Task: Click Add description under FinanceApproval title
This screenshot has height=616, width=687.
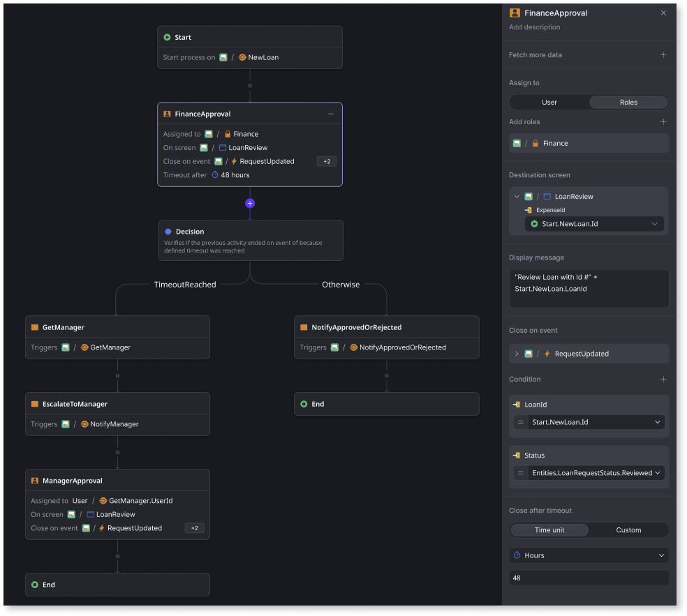Action: [x=535, y=27]
